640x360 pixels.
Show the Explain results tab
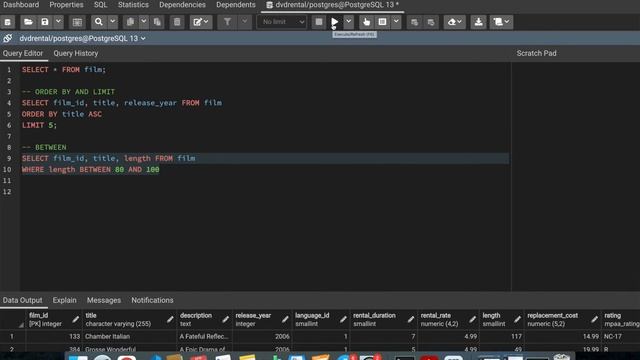point(64,300)
